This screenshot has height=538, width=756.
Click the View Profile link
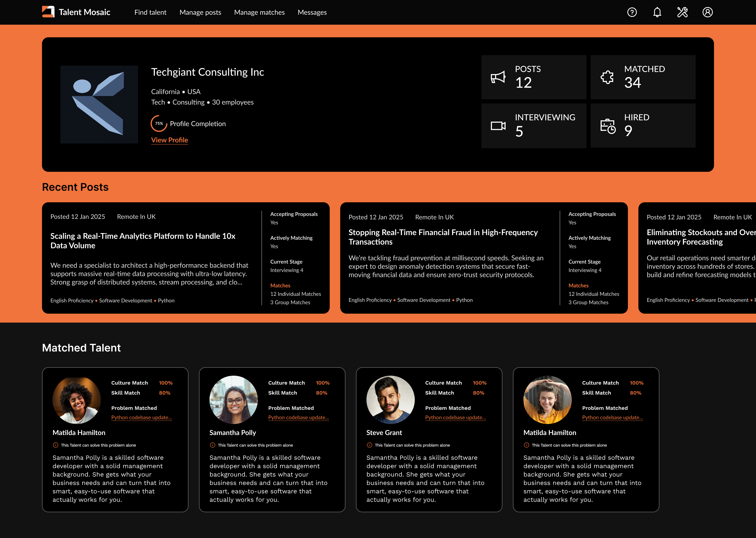[169, 140]
